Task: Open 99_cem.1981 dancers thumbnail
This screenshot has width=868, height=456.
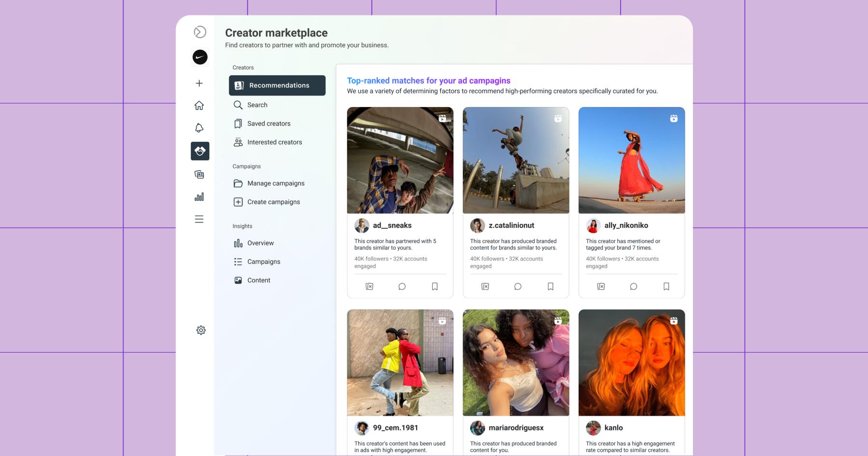Action: pos(400,363)
